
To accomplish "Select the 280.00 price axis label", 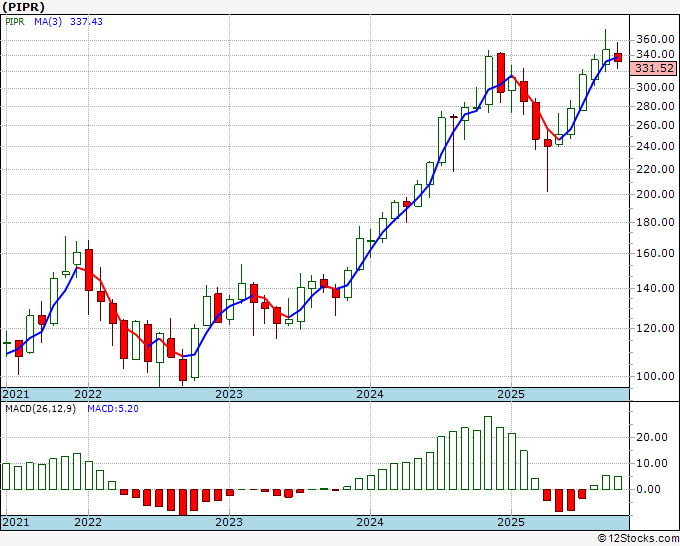I will click(655, 106).
